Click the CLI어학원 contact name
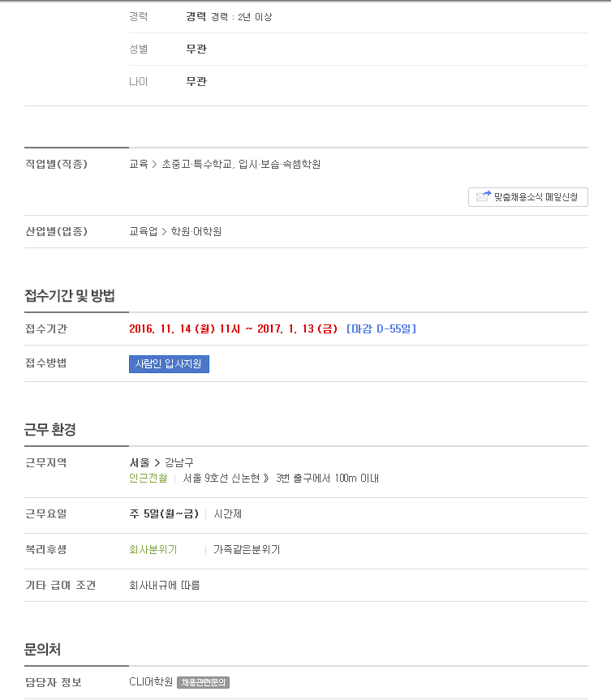611x700 pixels. 151,682
